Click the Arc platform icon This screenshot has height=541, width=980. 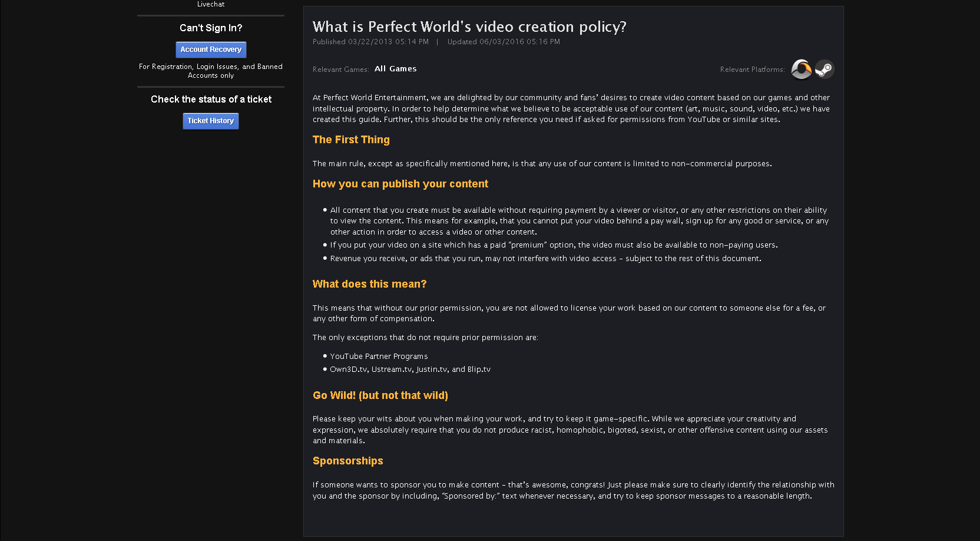point(801,69)
